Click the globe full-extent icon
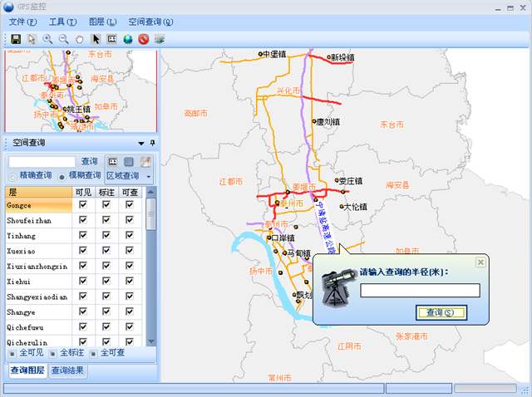Viewport: 532px width, 397px height. pos(127,38)
